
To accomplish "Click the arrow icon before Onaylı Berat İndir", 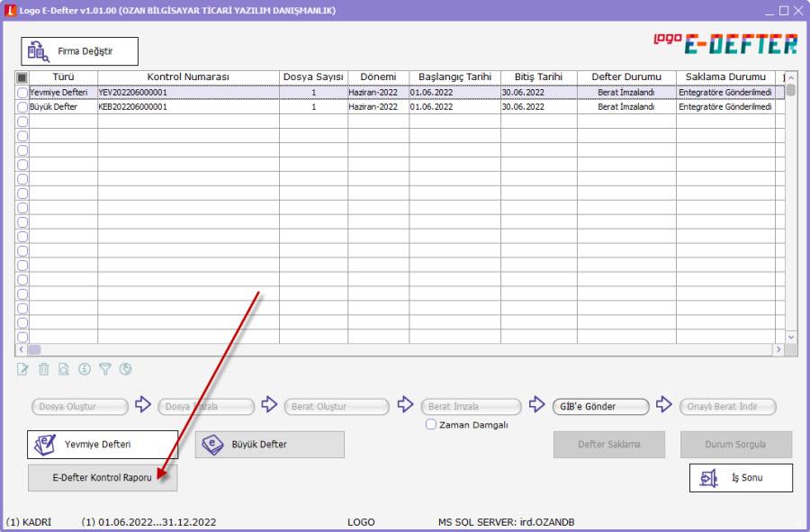I will click(663, 405).
